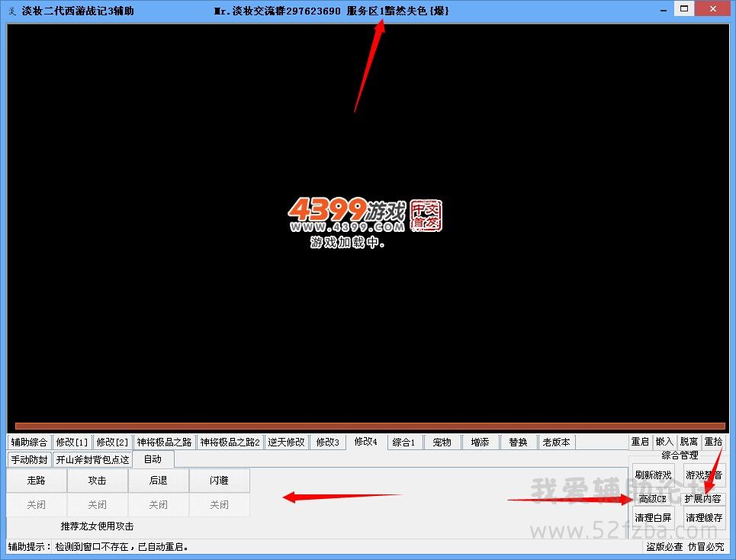Open the 修改[2] tab
This screenshot has width=736, height=560.
[112, 443]
